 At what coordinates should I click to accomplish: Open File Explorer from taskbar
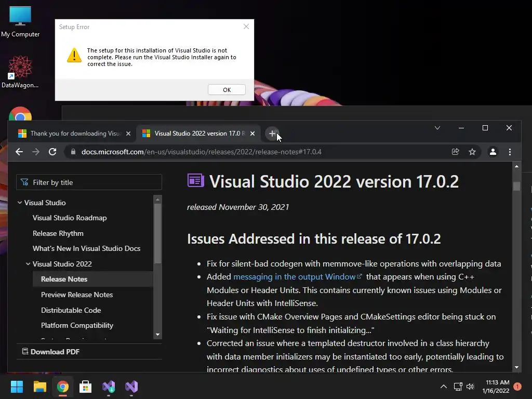tap(39, 387)
